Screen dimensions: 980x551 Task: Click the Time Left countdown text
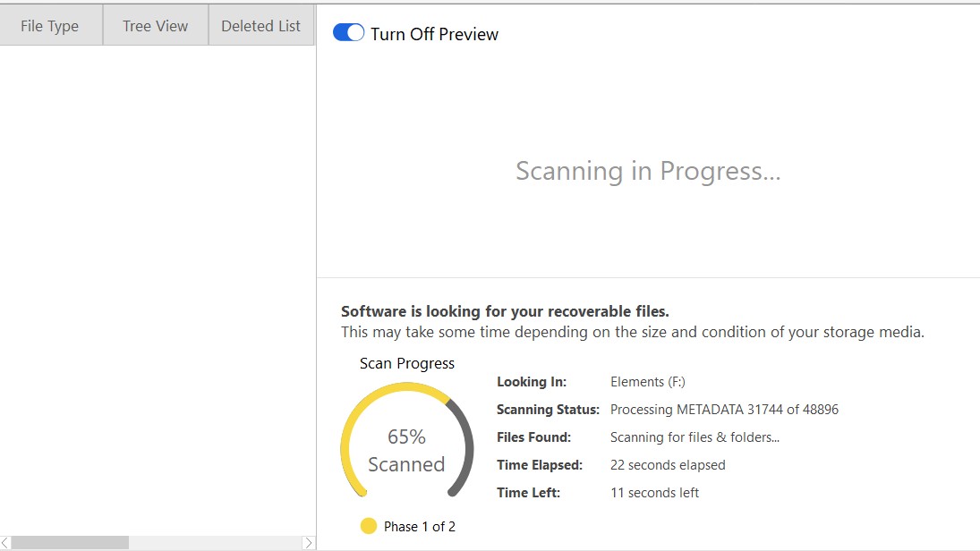pos(654,492)
